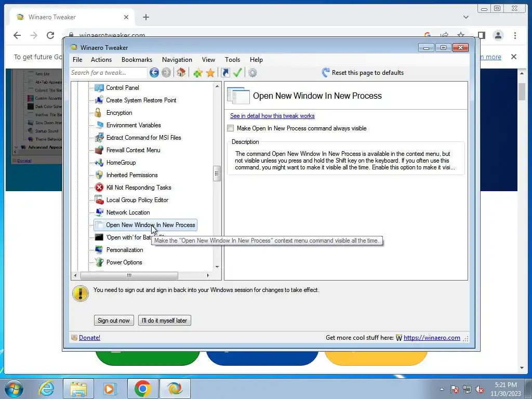The width and height of the screenshot is (532, 399).
Task: Click the Sign out now button
Action: pos(114,320)
